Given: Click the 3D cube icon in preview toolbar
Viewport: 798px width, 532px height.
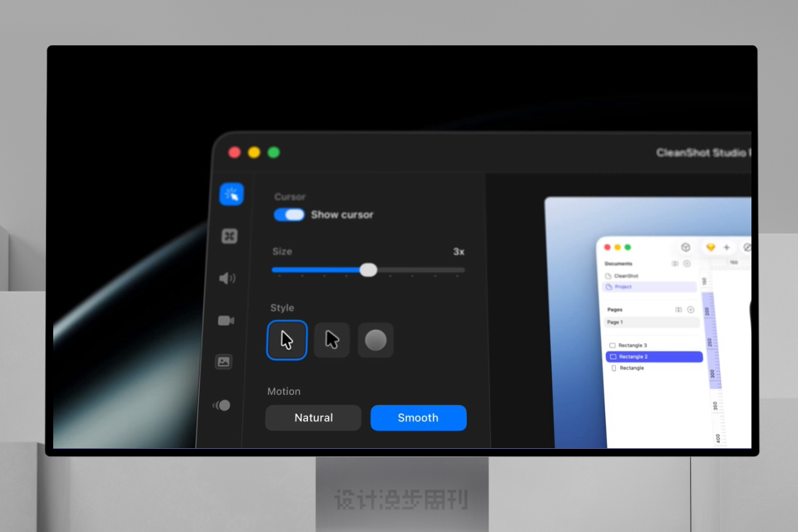Looking at the screenshot, I should [685, 247].
